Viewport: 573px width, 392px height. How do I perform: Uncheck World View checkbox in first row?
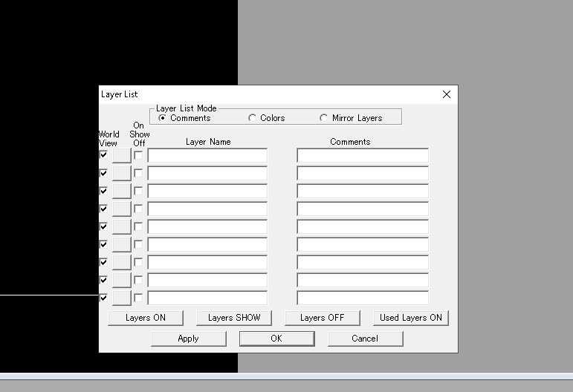coord(103,155)
